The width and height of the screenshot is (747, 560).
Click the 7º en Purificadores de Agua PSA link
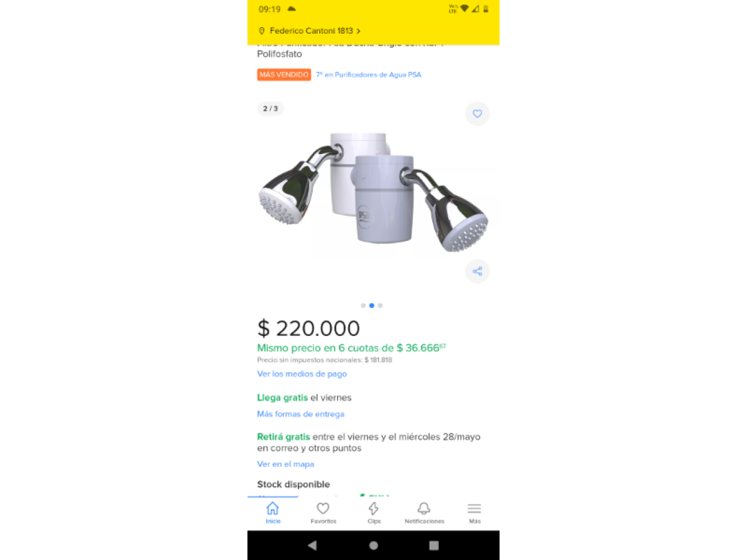[x=368, y=75]
